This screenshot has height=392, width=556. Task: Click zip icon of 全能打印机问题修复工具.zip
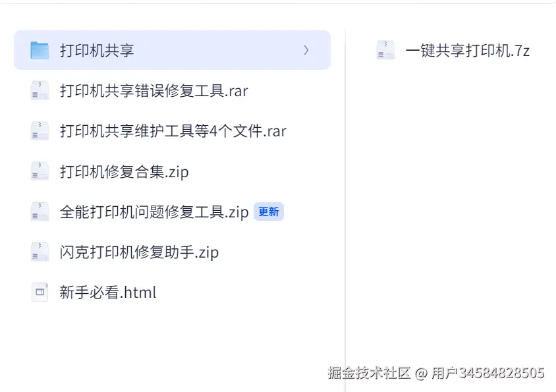pos(40,211)
